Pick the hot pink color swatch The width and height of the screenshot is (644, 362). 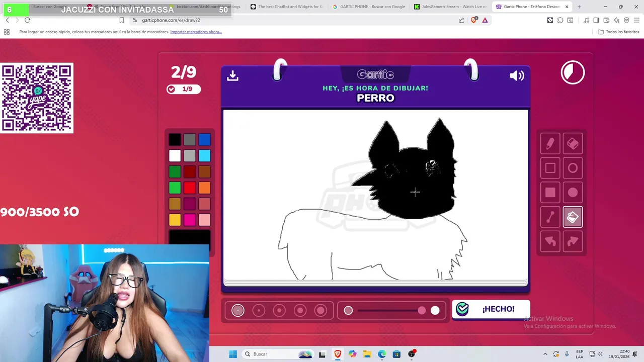pyautogui.click(x=190, y=220)
